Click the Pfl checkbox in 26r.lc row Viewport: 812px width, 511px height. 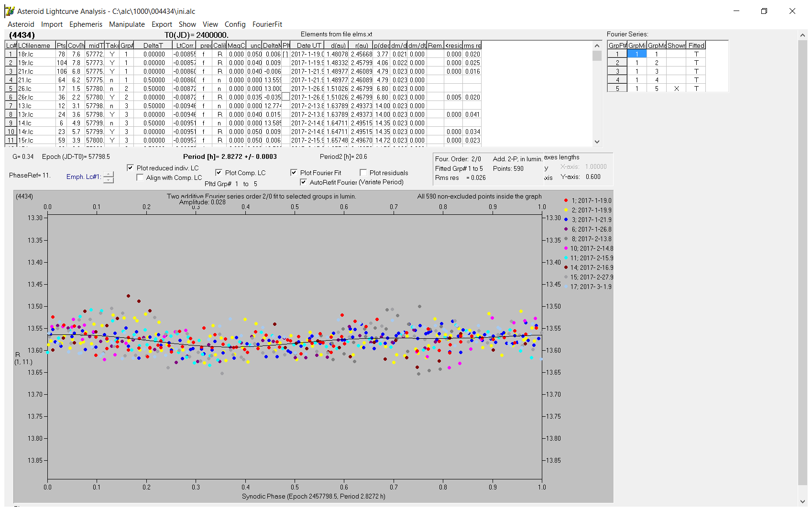285,97
